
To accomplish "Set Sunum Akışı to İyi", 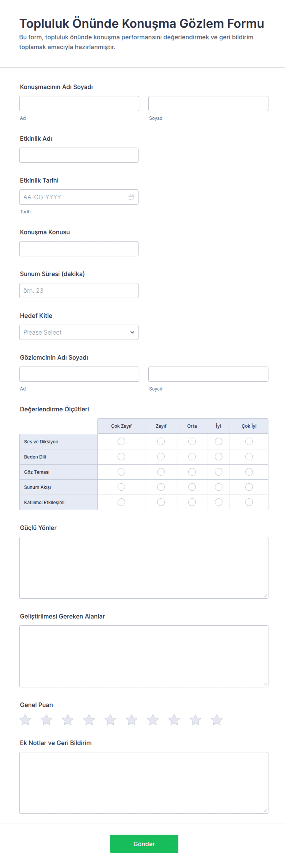I will click(x=218, y=487).
